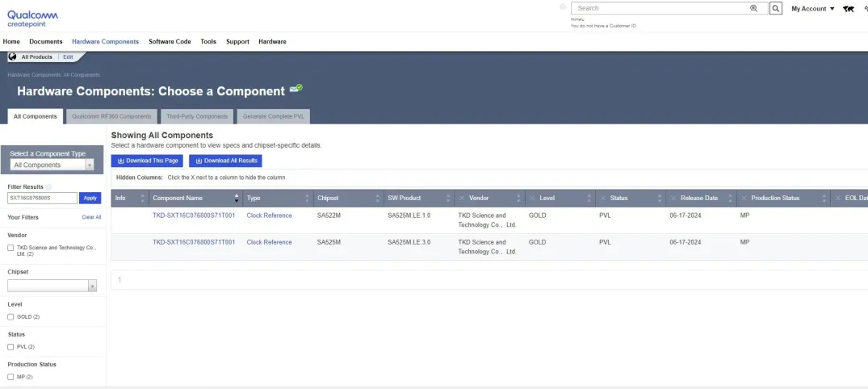
Task: Click the magnifying glass search button
Action: [776, 9]
